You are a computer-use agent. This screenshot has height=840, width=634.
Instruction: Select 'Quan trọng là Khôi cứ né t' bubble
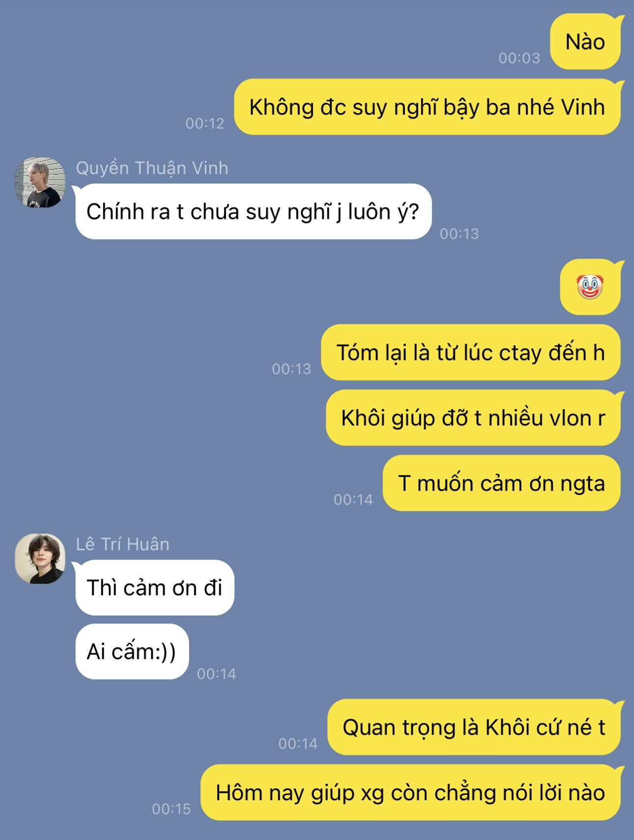(x=474, y=727)
